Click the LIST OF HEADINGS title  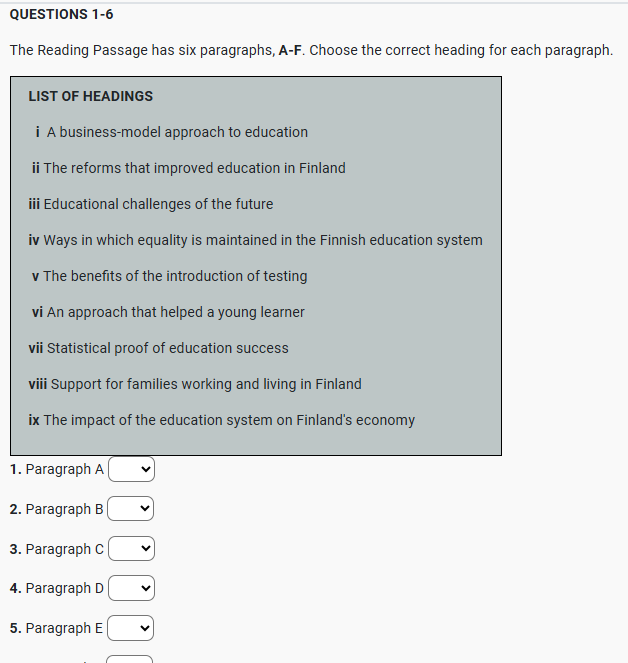click(x=91, y=96)
